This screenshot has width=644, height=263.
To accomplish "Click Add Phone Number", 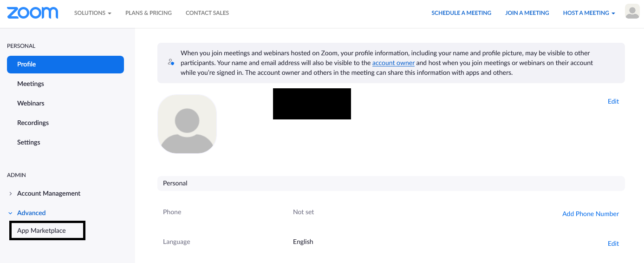I will 590,214.
